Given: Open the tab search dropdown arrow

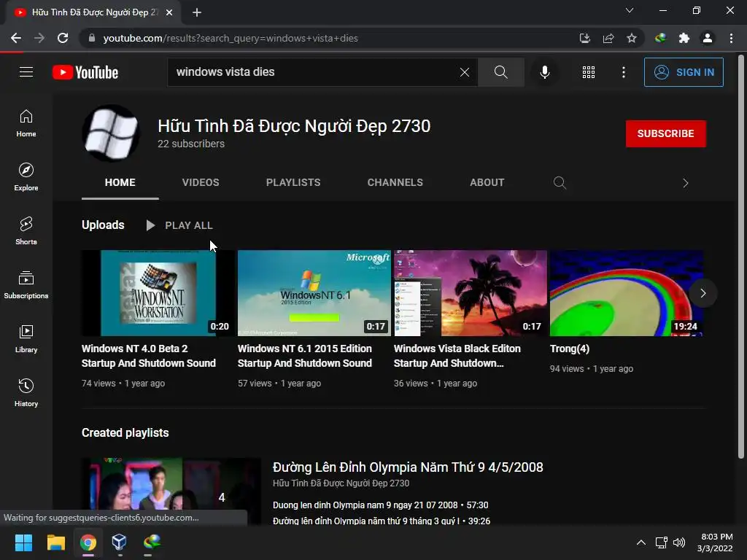Looking at the screenshot, I should (x=630, y=10).
